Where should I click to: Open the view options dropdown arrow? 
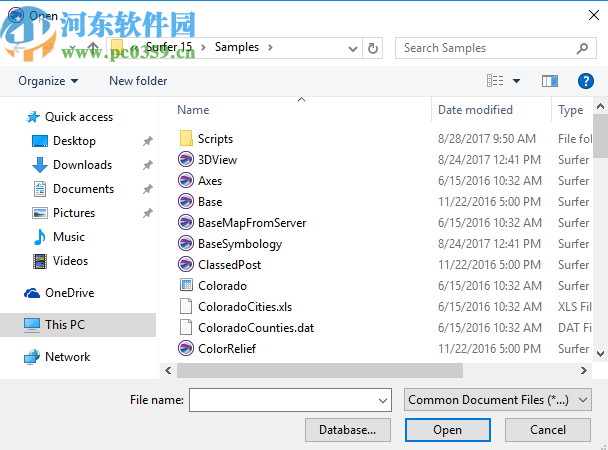tap(516, 81)
